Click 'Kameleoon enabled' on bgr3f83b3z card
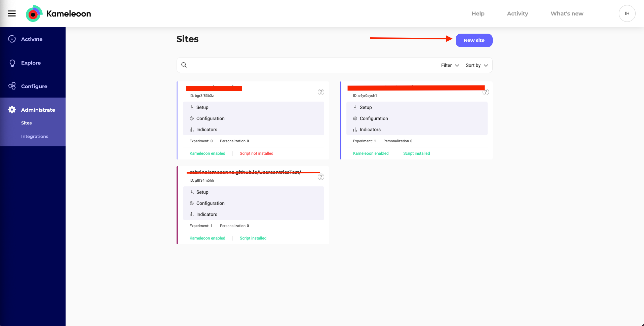 [x=207, y=153]
